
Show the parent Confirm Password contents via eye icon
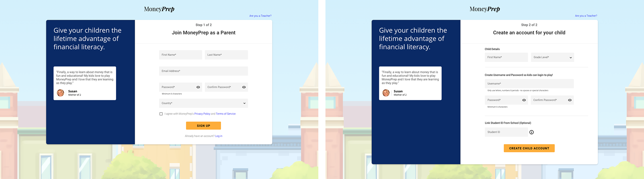pyautogui.click(x=244, y=87)
